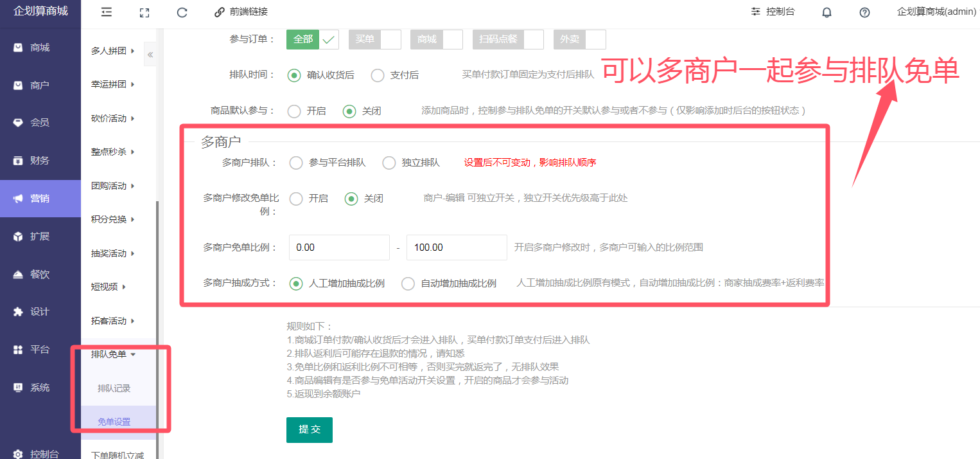Open 前端链接 frontend link

[241, 12]
